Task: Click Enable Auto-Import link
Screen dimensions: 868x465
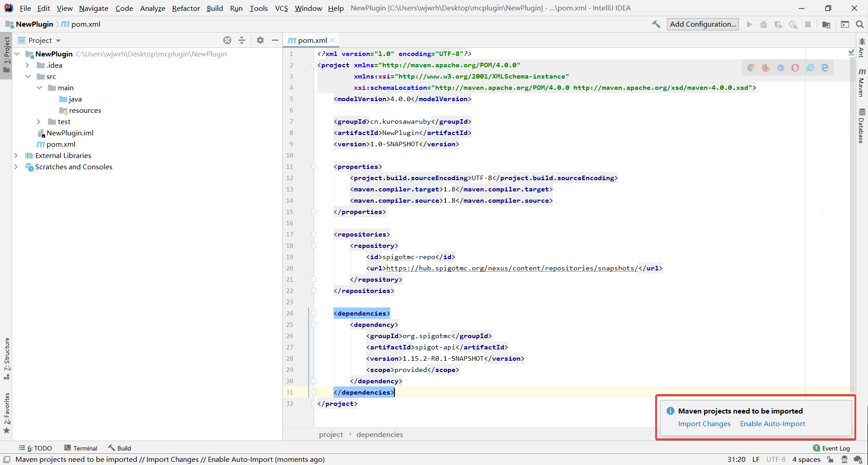Action: pos(772,424)
